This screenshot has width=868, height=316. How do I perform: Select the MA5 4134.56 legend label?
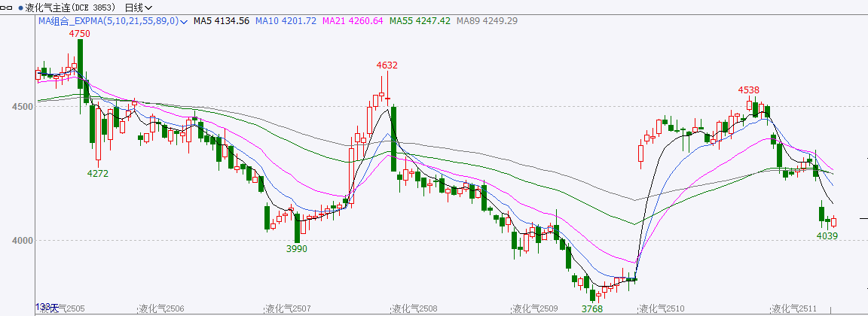coord(221,21)
